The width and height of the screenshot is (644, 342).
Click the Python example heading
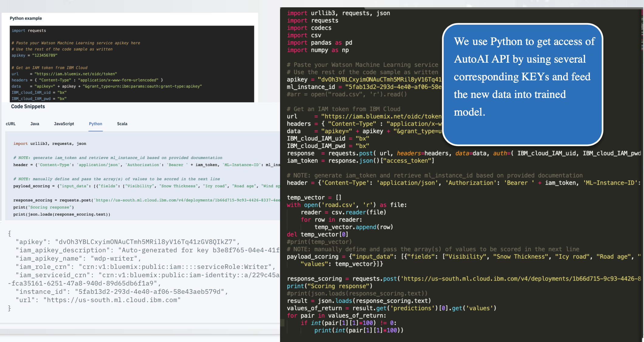[x=26, y=18]
